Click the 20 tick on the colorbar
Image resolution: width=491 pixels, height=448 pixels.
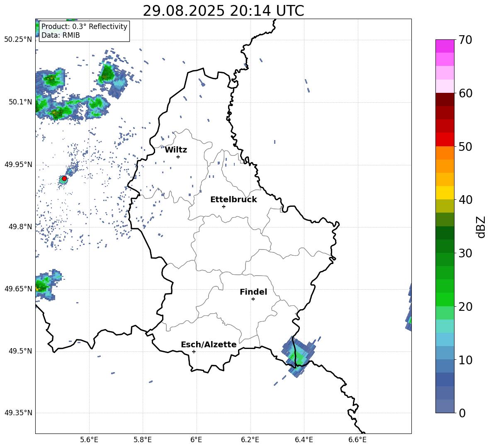point(465,306)
